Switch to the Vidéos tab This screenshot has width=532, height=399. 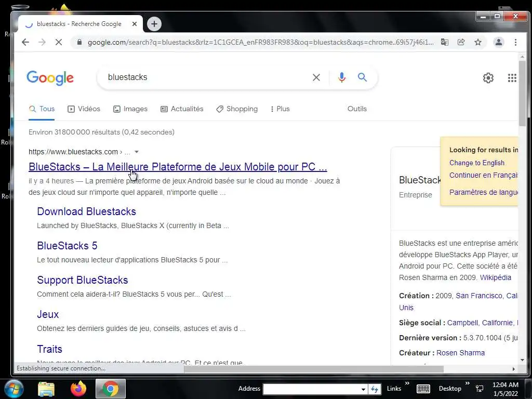pos(84,109)
